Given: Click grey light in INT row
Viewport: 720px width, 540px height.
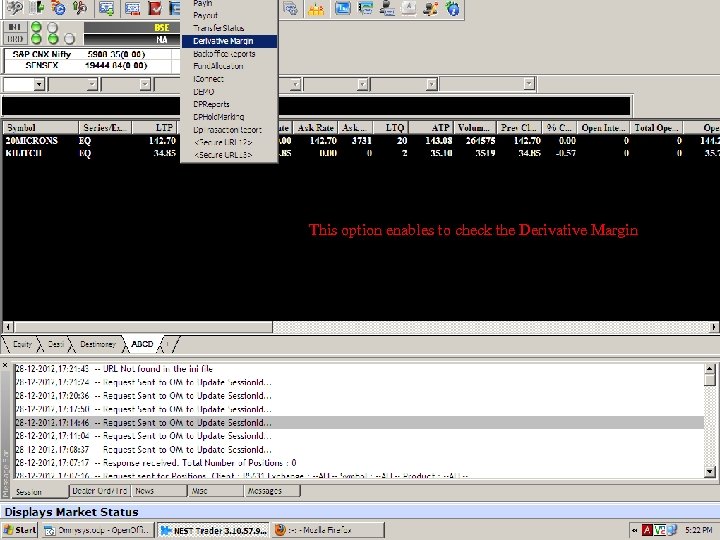Looking at the screenshot, I should [x=53, y=27].
